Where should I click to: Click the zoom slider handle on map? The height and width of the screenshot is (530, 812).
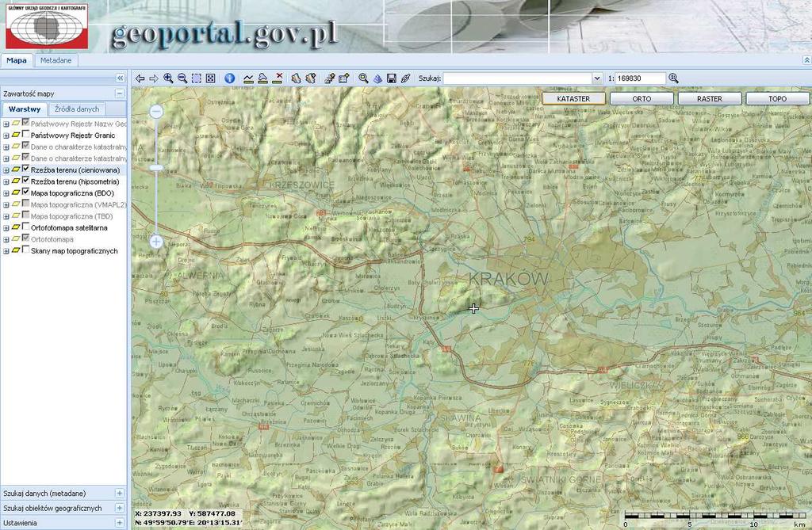[x=156, y=168]
